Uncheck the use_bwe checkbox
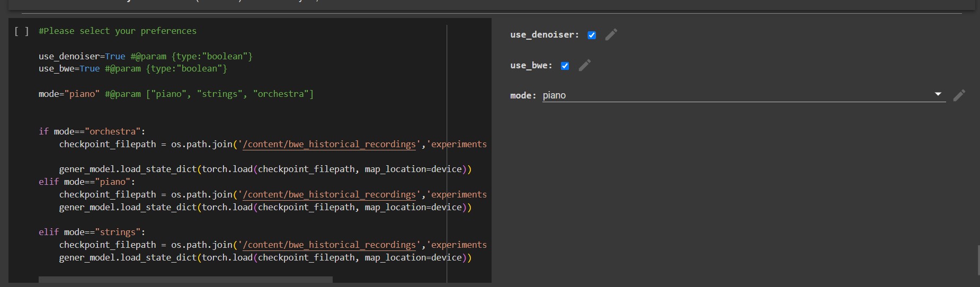Viewport: 980px width, 287px height. coord(565,66)
